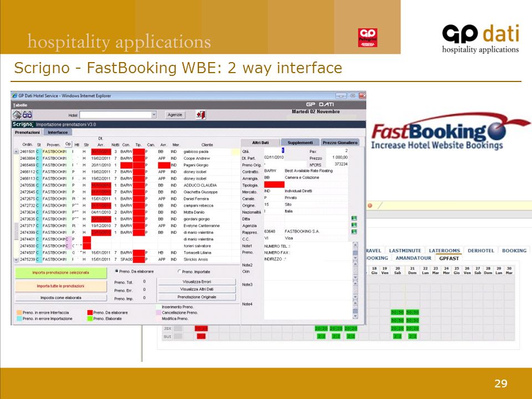Select the BOOKING channel tab in background window

pyautogui.click(x=514, y=250)
